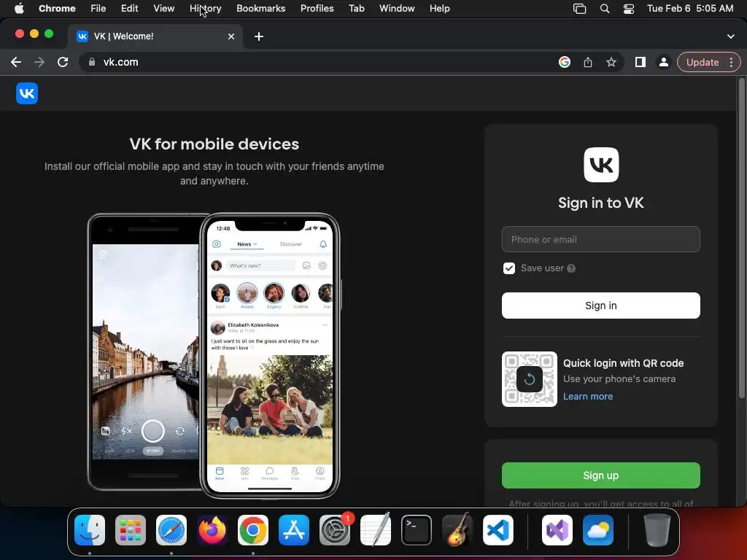
Task: Open Visual Studio Code from Dock
Action: click(x=498, y=530)
